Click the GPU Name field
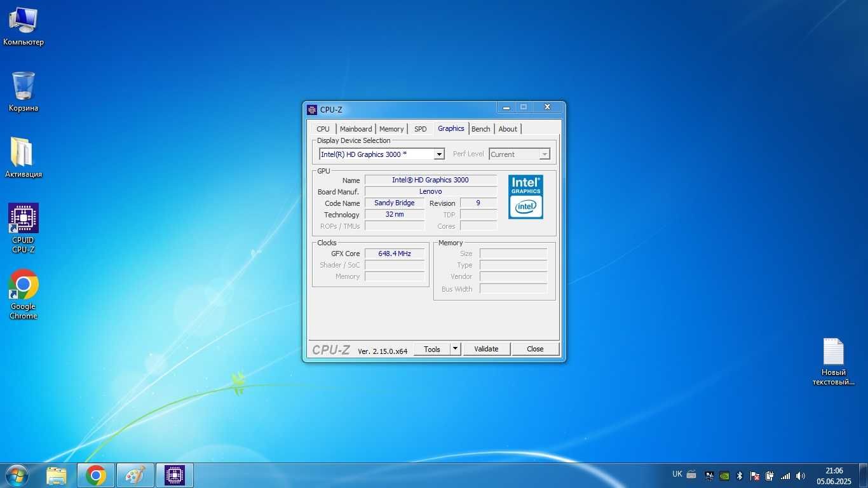Image resolution: width=868 pixels, height=488 pixels. coord(431,180)
